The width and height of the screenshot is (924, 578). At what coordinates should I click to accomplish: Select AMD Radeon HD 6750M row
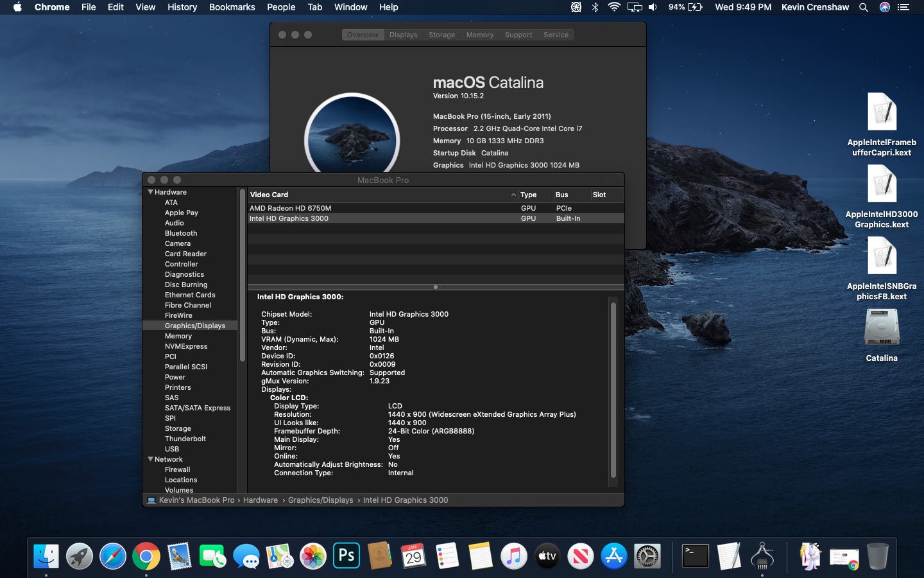click(436, 208)
